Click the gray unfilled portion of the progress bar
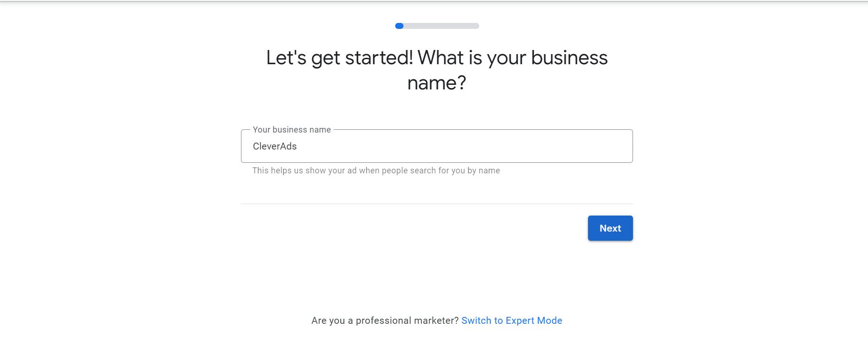The width and height of the screenshot is (868, 349). [441, 26]
